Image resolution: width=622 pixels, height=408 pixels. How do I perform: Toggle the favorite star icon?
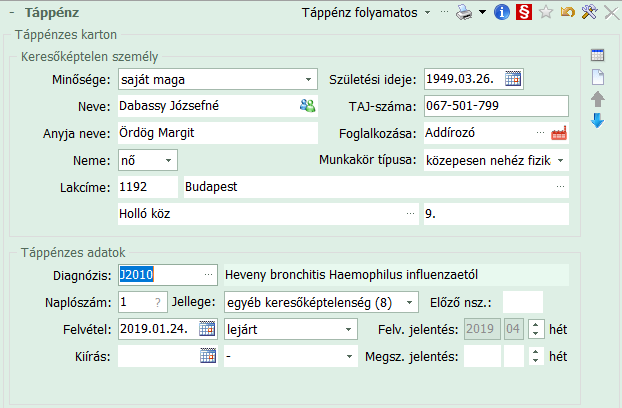(x=546, y=12)
